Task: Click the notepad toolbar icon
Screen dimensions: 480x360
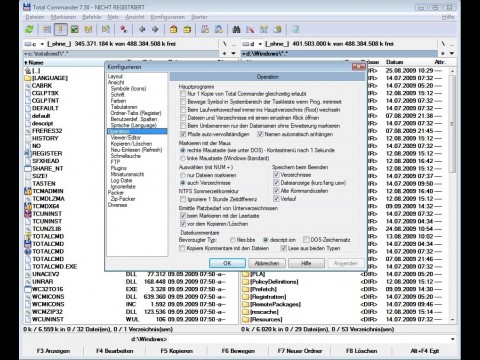Action: click(x=295, y=29)
